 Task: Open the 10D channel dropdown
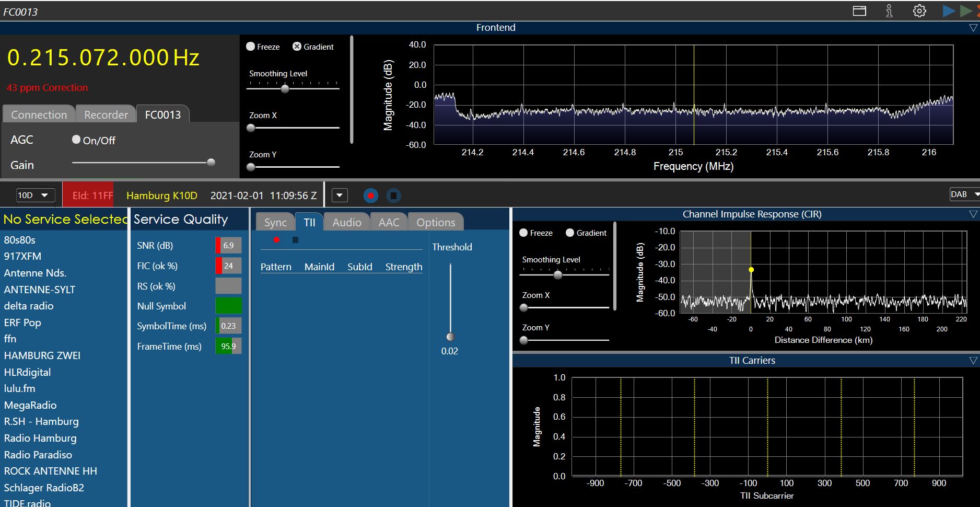[34, 195]
